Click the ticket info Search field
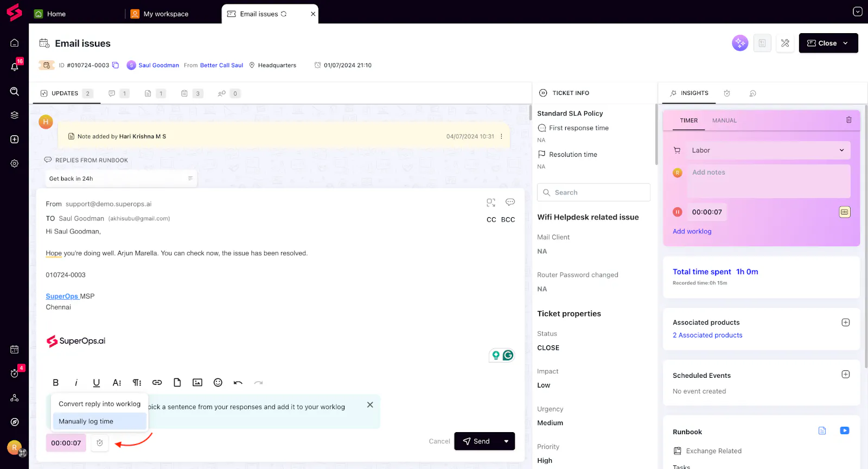Image resolution: width=868 pixels, height=469 pixels. [x=593, y=193]
